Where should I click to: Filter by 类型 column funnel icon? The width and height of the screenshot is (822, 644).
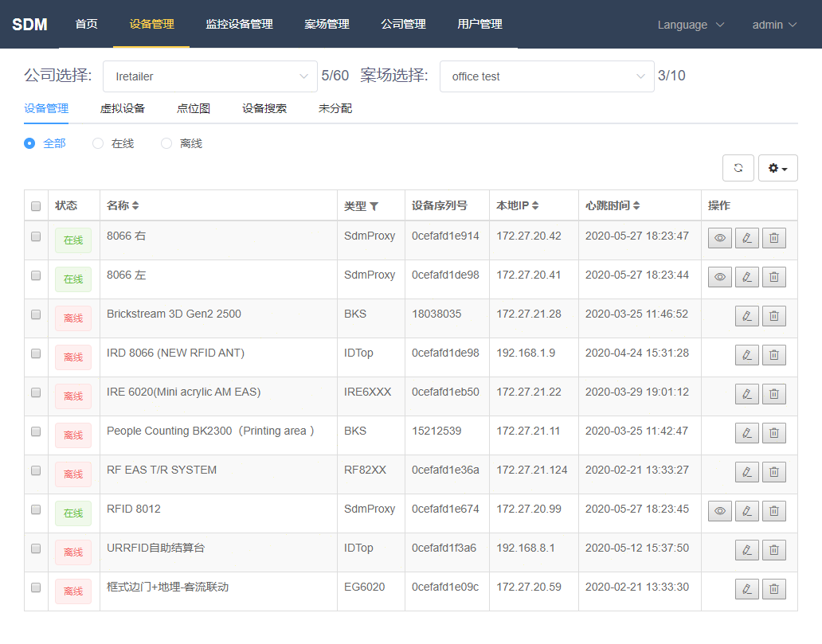[x=374, y=206]
